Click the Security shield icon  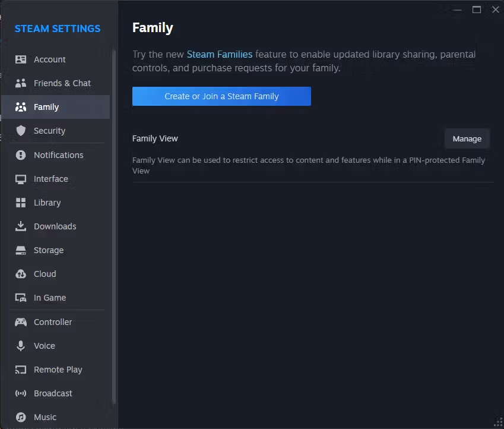[x=21, y=131]
